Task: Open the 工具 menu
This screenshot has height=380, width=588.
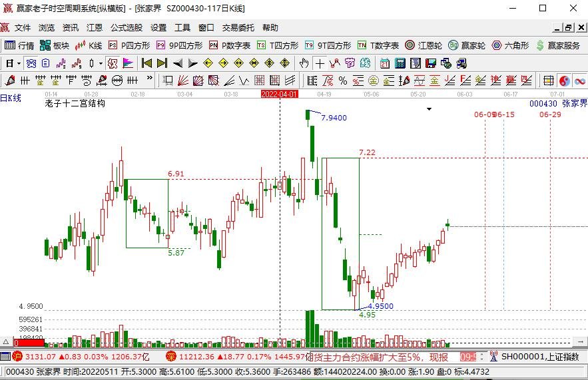Action: click(x=182, y=28)
